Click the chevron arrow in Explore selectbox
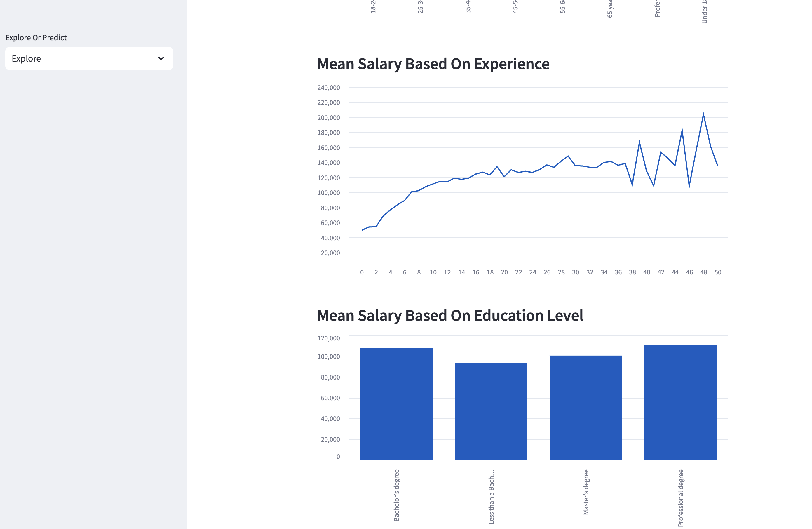The width and height of the screenshot is (812, 529). (161, 58)
